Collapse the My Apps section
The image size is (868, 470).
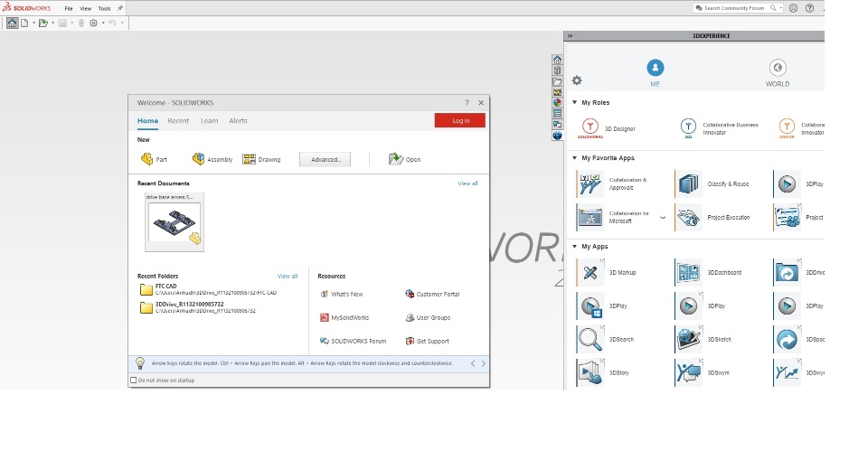click(x=575, y=247)
